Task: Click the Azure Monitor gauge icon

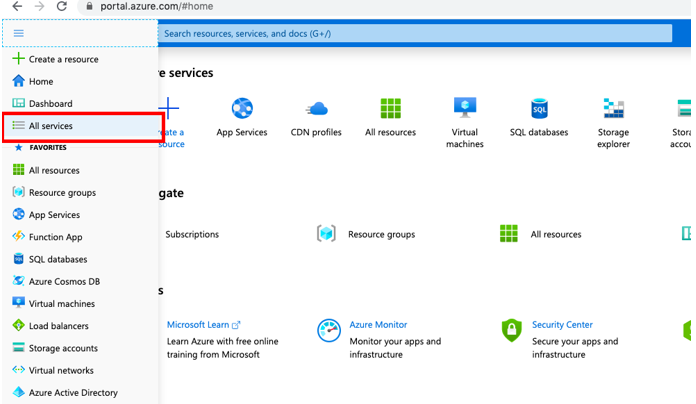Action: 329,330
